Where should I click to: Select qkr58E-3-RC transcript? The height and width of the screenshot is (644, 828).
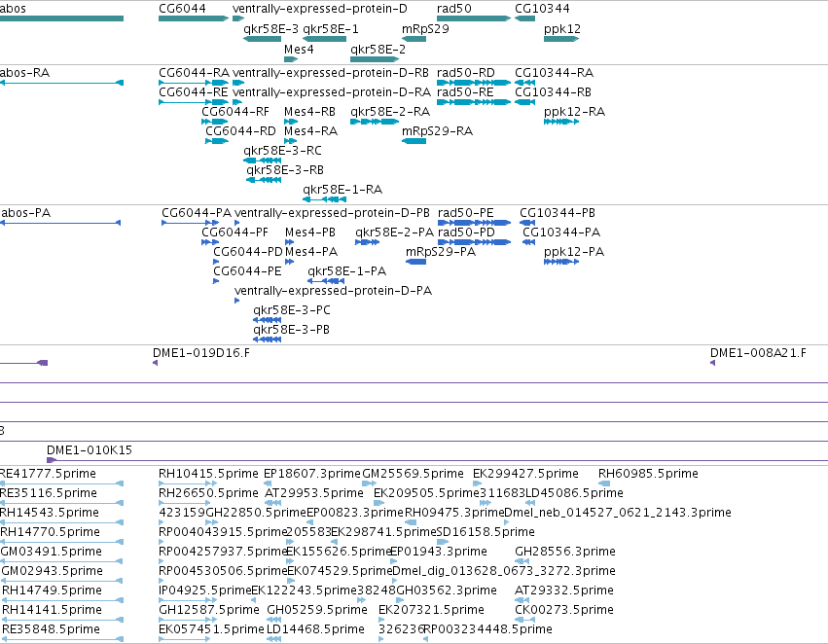(262, 161)
